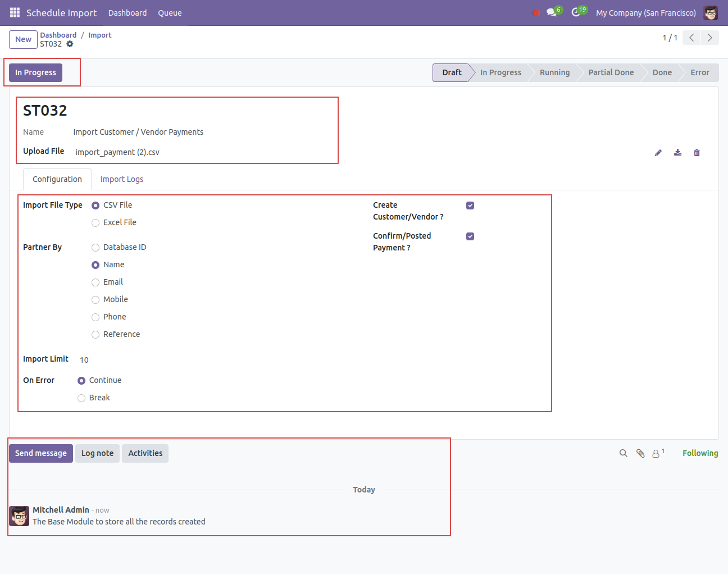Choose Name for Partner By
Viewport: 728px width, 575px height.
95,265
